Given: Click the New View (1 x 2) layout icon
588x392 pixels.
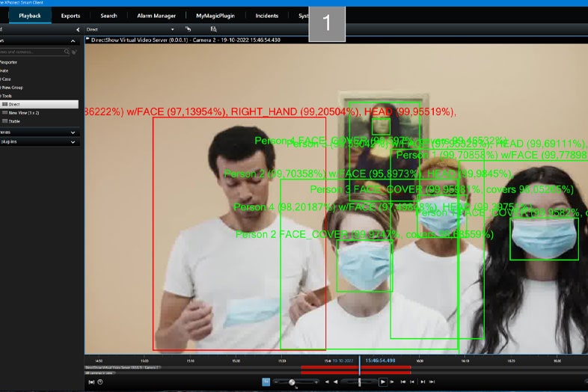Looking at the screenshot, I should [5, 112].
